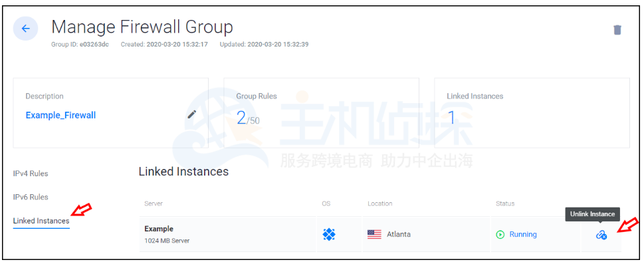Click the green Running status play icon
Viewport: 644px width, 262px height.
tap(500, 235)
